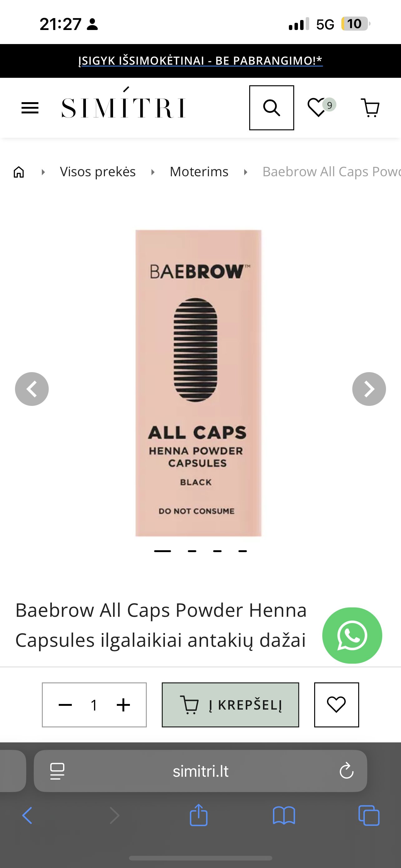Open Moterims breadcrumb category
Screen dimensions: 401x868
click(199, 172)
